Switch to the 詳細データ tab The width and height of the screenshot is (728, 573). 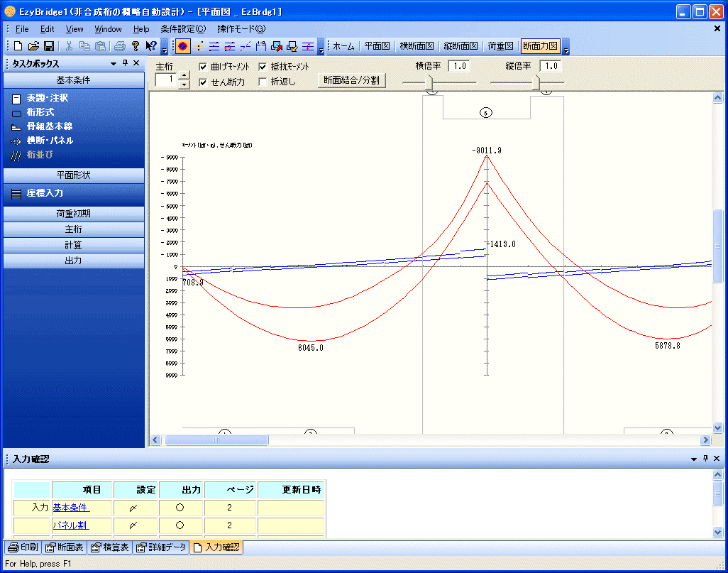(161, 547)
